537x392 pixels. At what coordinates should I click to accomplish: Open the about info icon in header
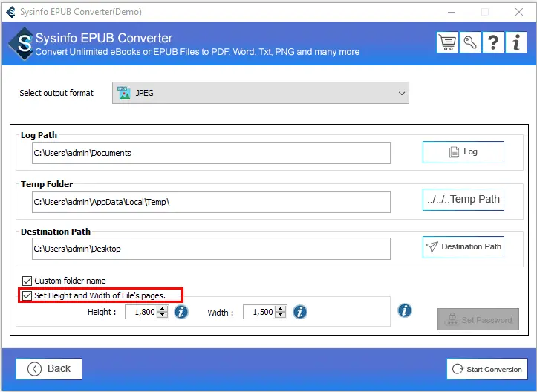516,42
